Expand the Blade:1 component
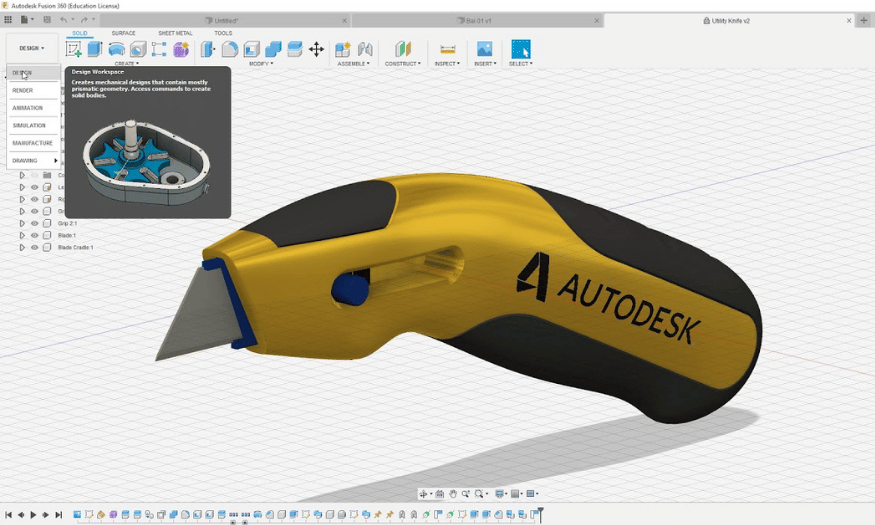The image size is (875, 525). [22, 235]
